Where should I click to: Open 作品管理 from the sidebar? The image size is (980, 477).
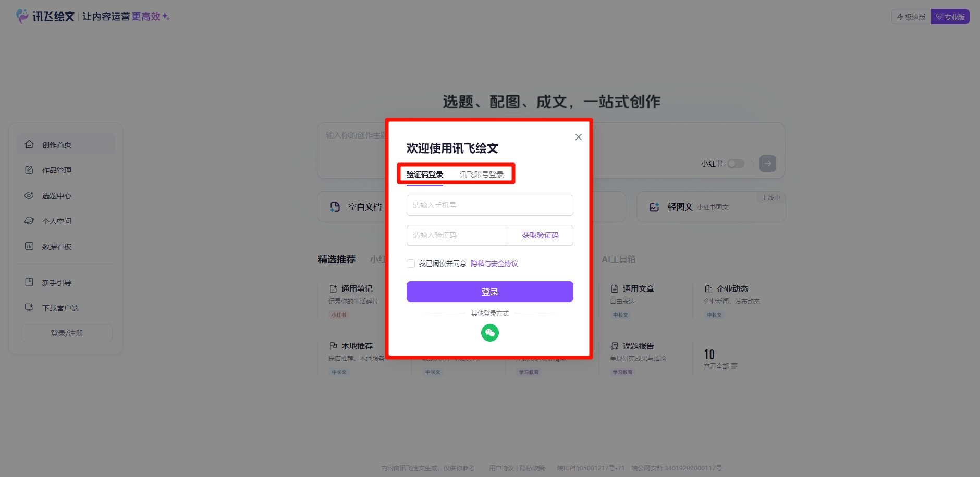click(30, 170)
